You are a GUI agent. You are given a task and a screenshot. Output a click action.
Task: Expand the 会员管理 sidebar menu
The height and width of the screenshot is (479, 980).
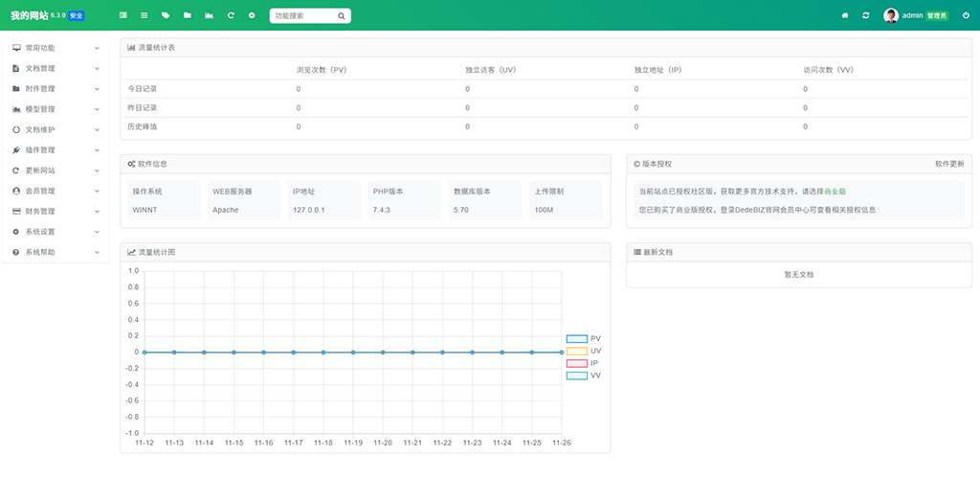tap(56, 191)
